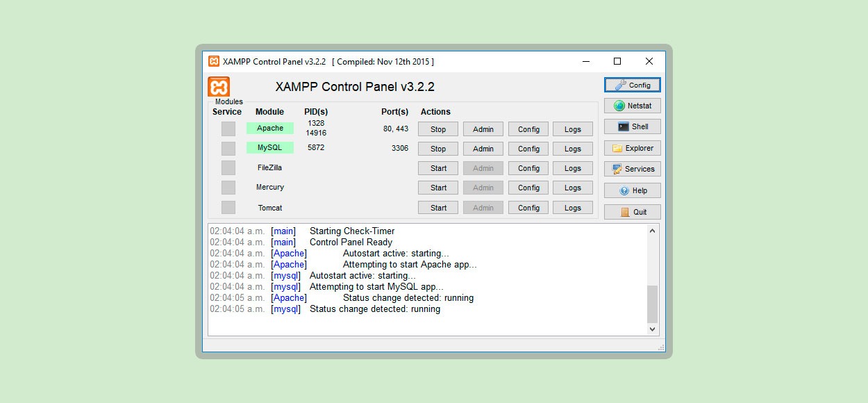This screenshot has width=868, height=403.
Task: Open Netstat from the side panel
Action: [632, 106]
